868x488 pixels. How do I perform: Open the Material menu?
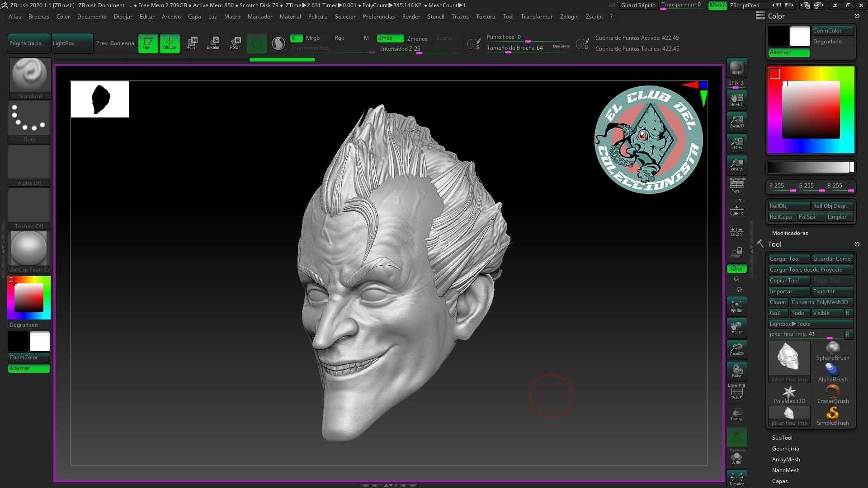point(290,16)
